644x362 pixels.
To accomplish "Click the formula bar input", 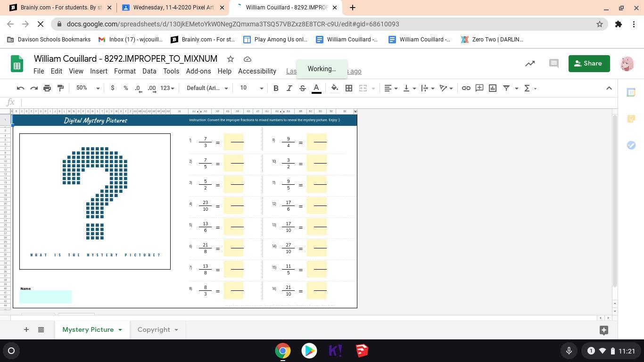I will coord(318,102).
